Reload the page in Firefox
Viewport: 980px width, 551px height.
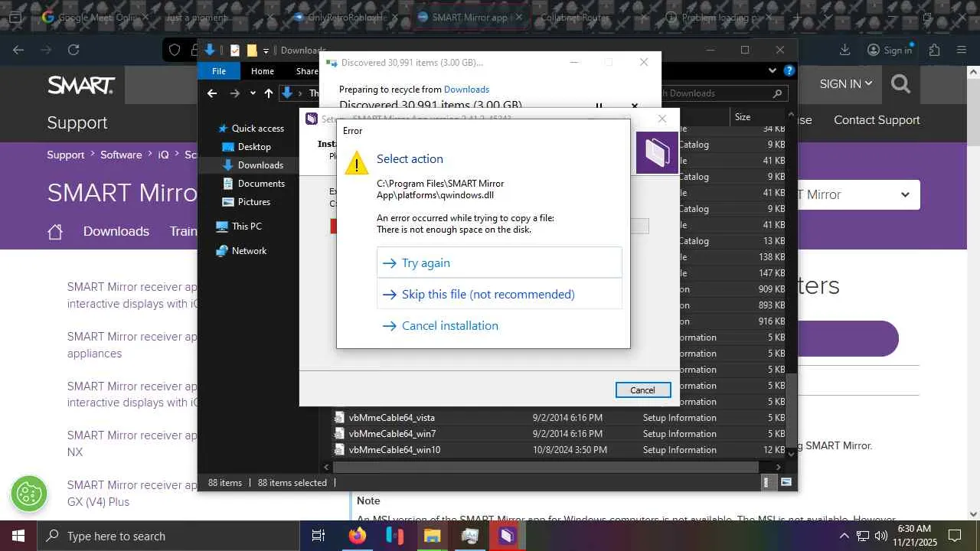pyautogui.click(x=73, y=50)
